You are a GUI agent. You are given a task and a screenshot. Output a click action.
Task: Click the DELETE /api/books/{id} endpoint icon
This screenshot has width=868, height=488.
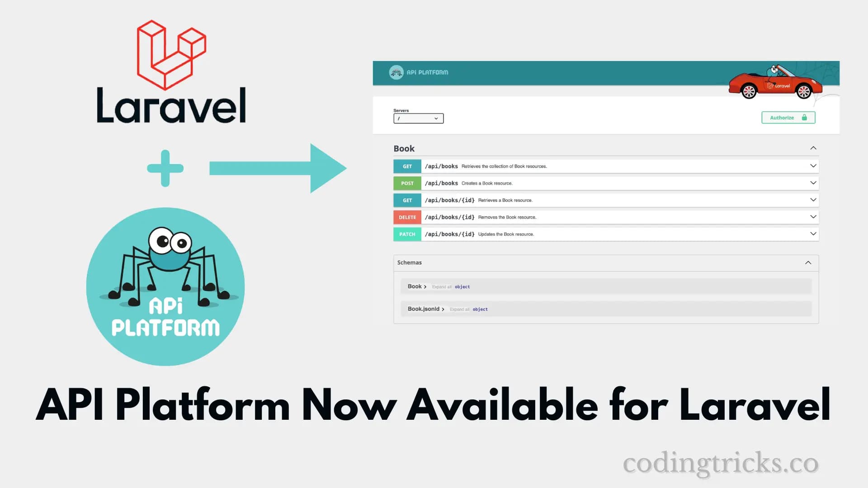tap(407, 217)
